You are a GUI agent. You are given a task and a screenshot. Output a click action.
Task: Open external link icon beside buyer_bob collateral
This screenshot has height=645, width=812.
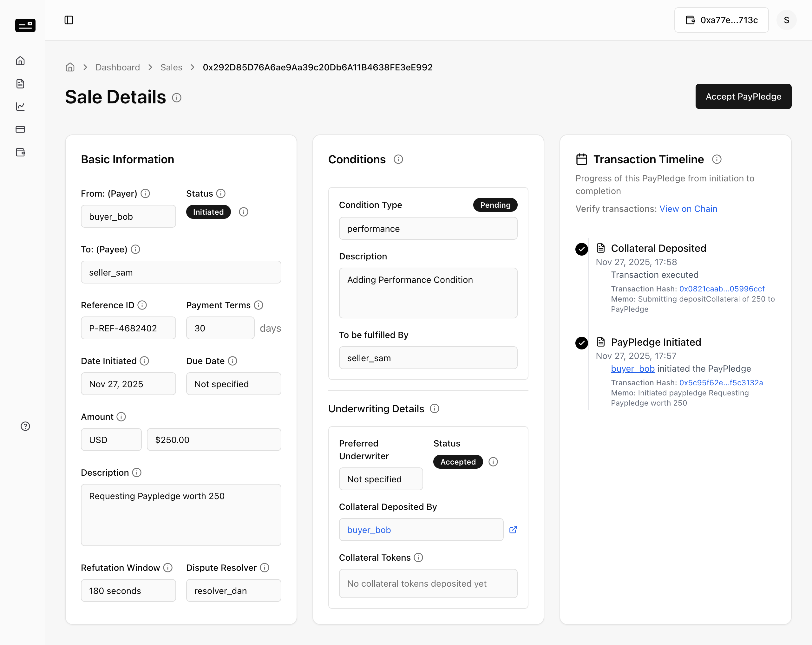click(x=513, y=529)
